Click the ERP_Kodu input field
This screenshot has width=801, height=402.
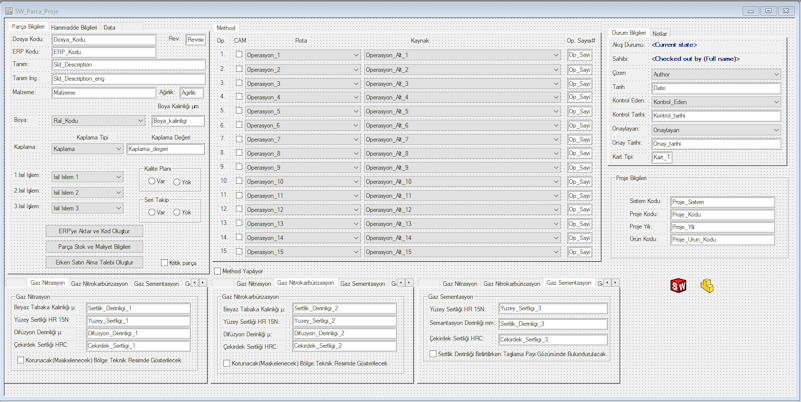click(104, 52)
